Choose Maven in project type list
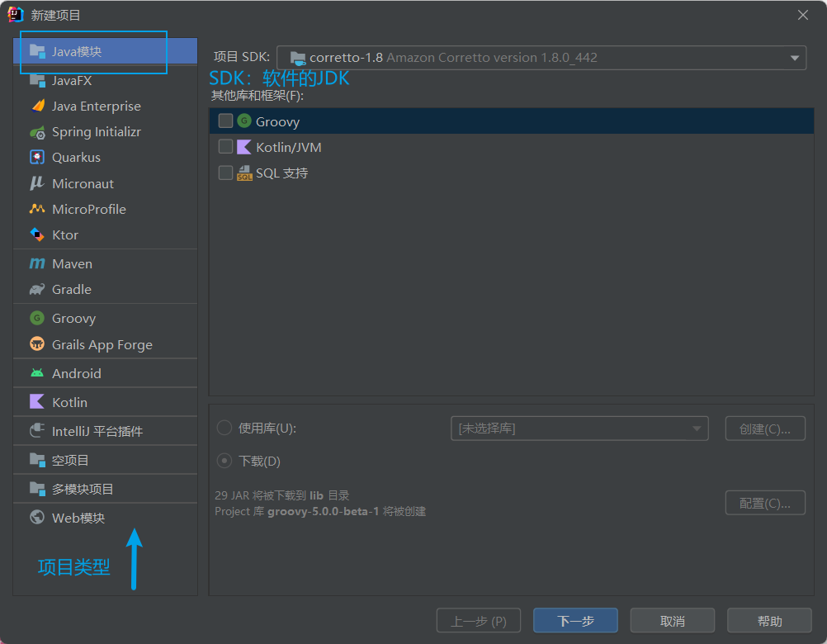827x644 pixels. [105, 263]
